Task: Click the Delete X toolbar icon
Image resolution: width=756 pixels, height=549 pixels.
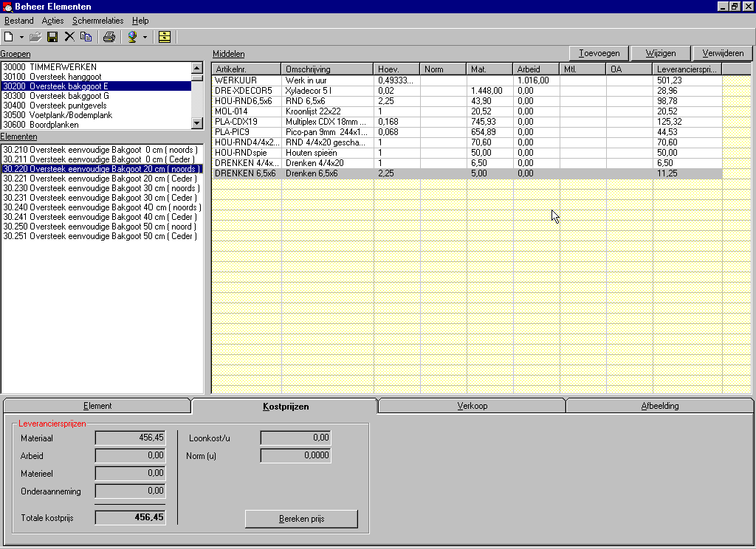Action: (x=69, y=37)
